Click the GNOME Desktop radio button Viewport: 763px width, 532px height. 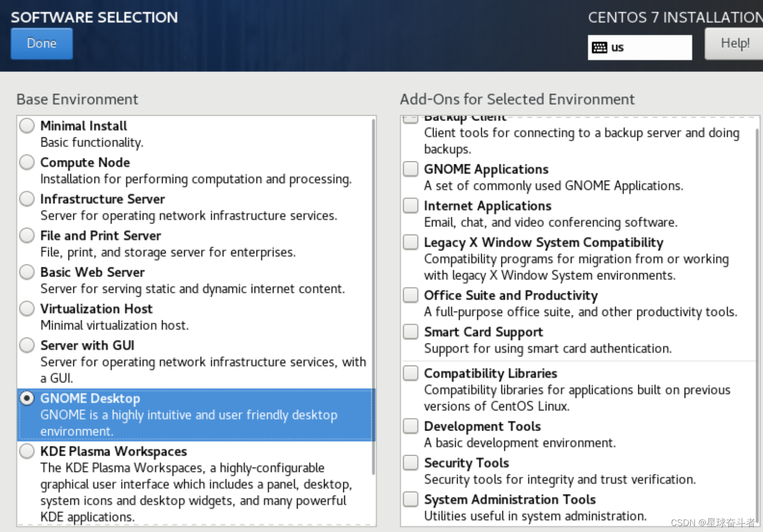[27, 398]
